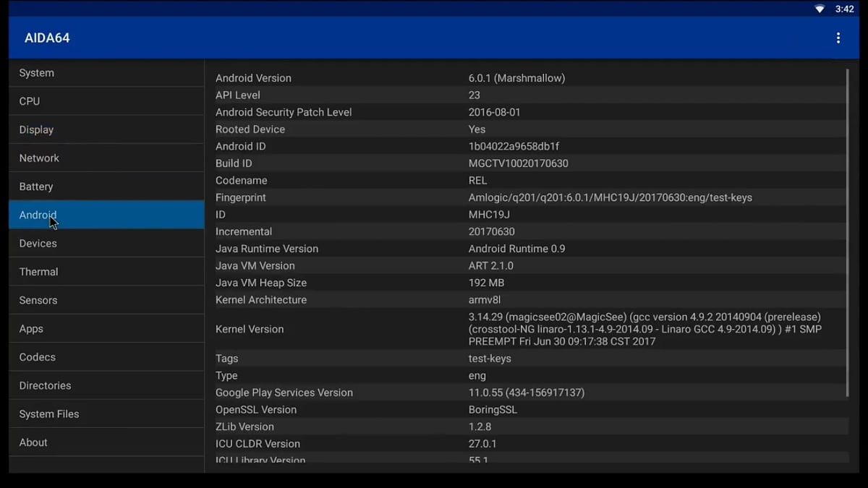Select Android Security Patch Level label
The width and height of the screenshot is (868, 488).
click(x=284, y=112)
